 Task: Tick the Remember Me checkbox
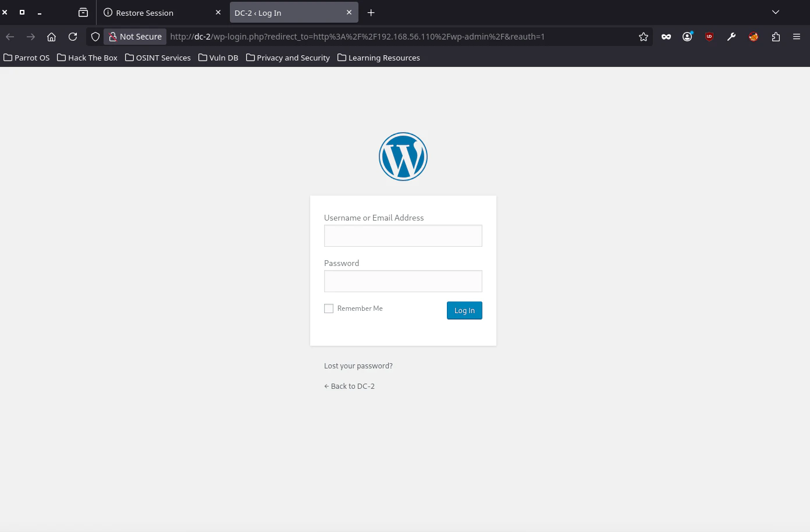pyautogui.click(x=329, y=308)
